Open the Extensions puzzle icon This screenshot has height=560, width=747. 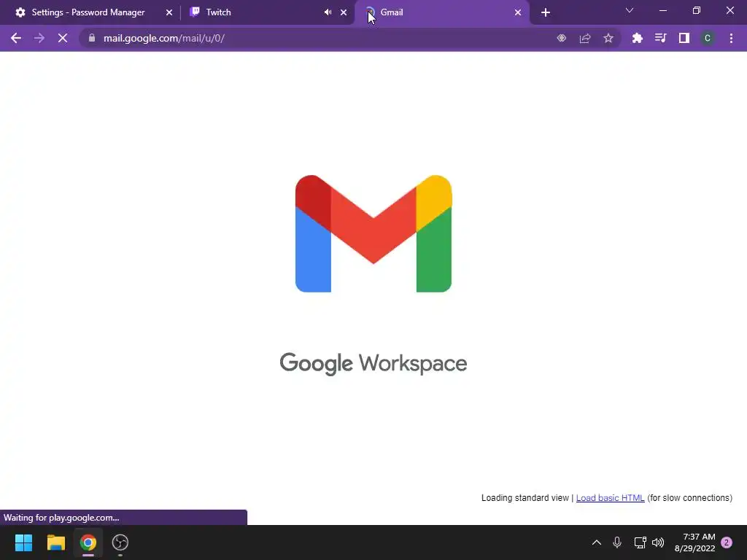click(x=638, y=38)
